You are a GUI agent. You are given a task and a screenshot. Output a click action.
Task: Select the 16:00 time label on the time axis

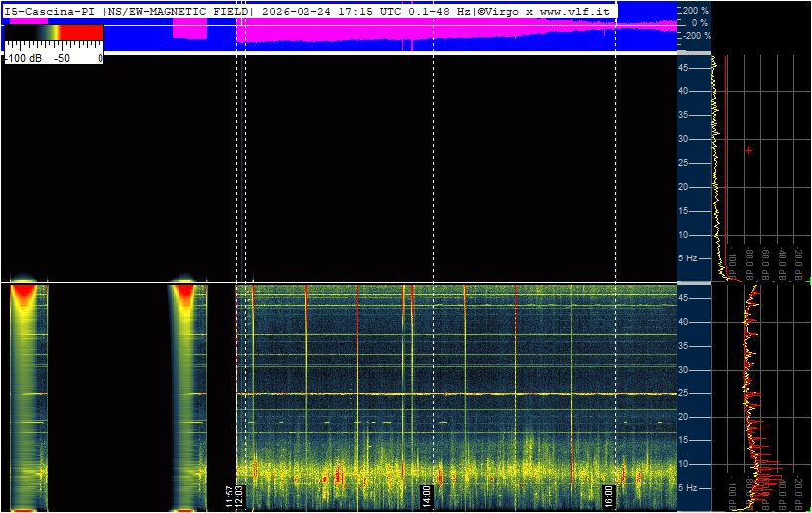[x=608, y=496]
